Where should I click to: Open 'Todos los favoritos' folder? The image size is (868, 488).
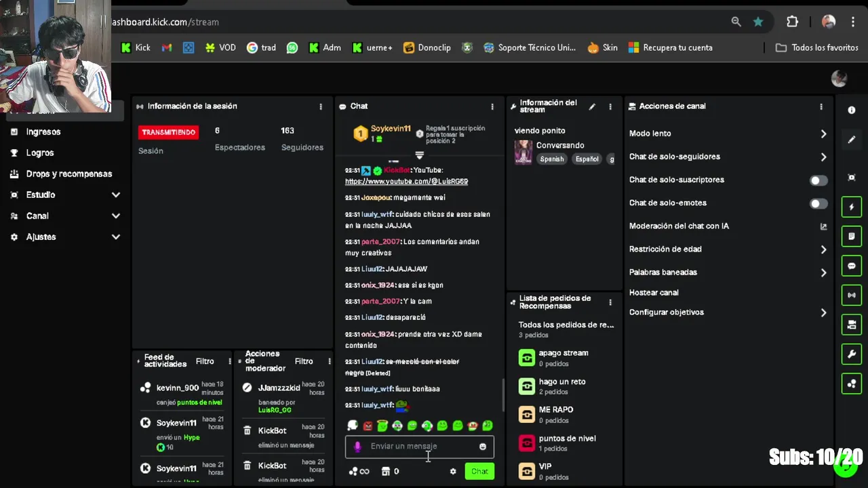point(817,47)
